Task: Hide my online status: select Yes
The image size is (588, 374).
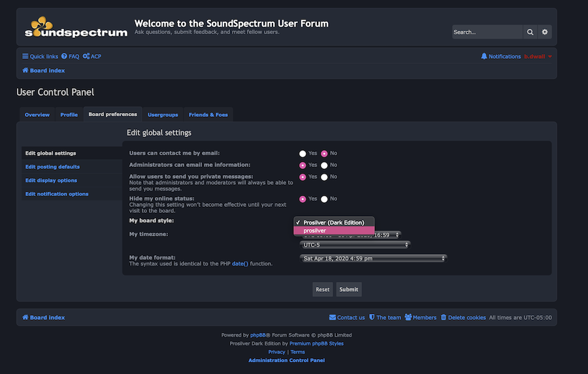Action: [x=302, y=199]
